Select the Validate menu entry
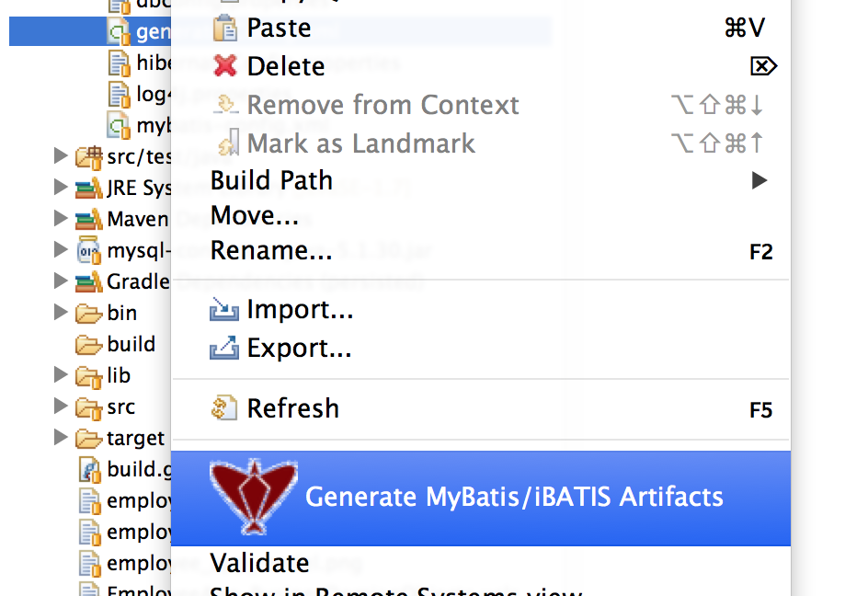Viewport: 868px width, 596px height. point(259,562)
